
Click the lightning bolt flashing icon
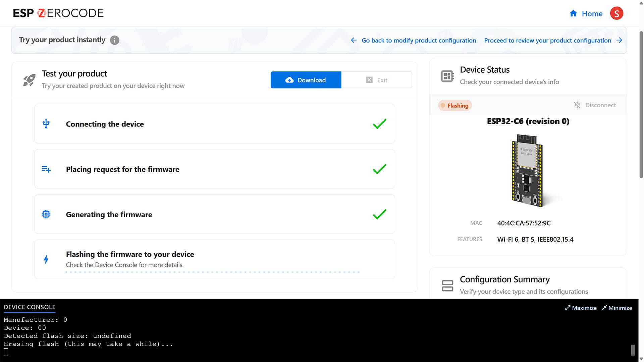[46, 259]
